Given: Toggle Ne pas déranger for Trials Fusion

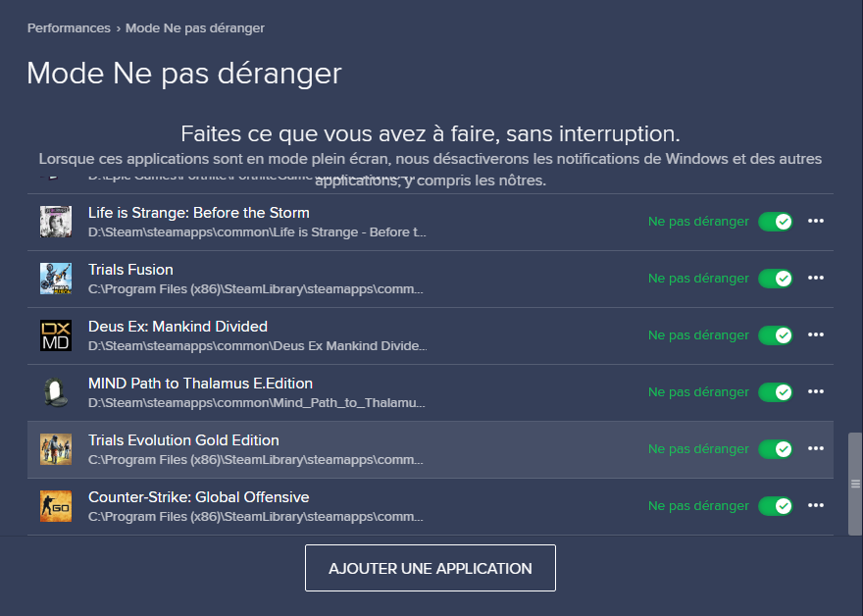Looking at the screenshot, I should click(775, 279).
